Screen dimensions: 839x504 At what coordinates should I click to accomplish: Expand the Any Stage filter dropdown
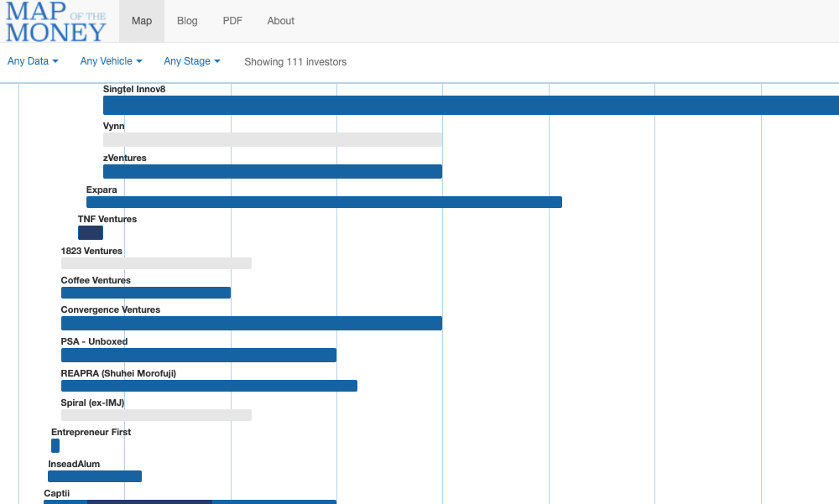[192, 61]
